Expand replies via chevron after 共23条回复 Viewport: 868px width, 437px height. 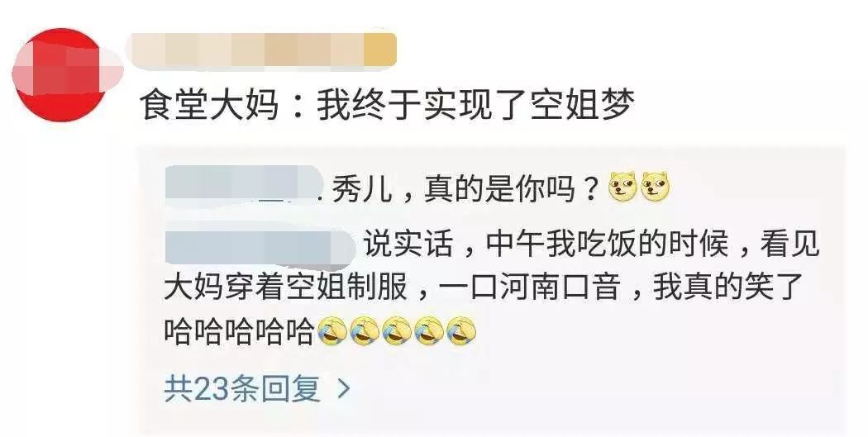click(345, 389)
